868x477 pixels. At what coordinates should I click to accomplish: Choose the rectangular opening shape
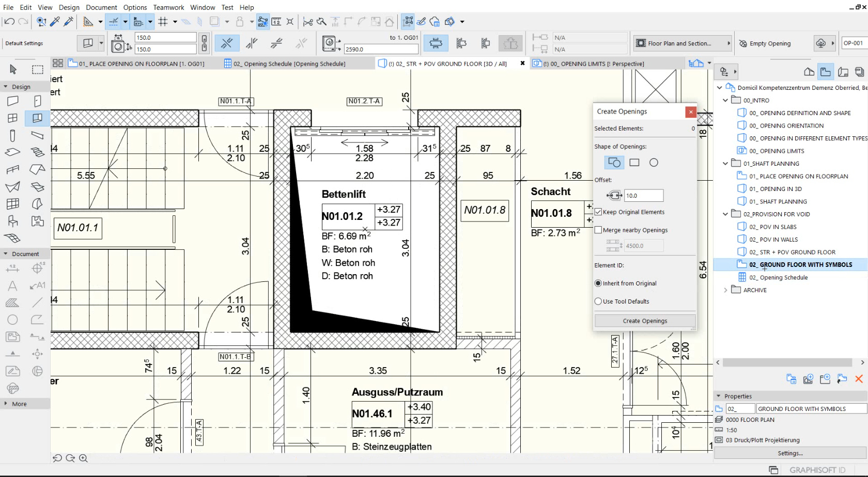[634, 163]
